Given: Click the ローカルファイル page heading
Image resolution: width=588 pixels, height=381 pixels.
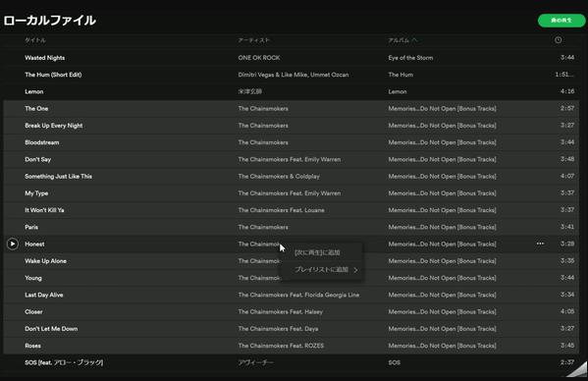Looking at the screenshot, I should (49, 21).
